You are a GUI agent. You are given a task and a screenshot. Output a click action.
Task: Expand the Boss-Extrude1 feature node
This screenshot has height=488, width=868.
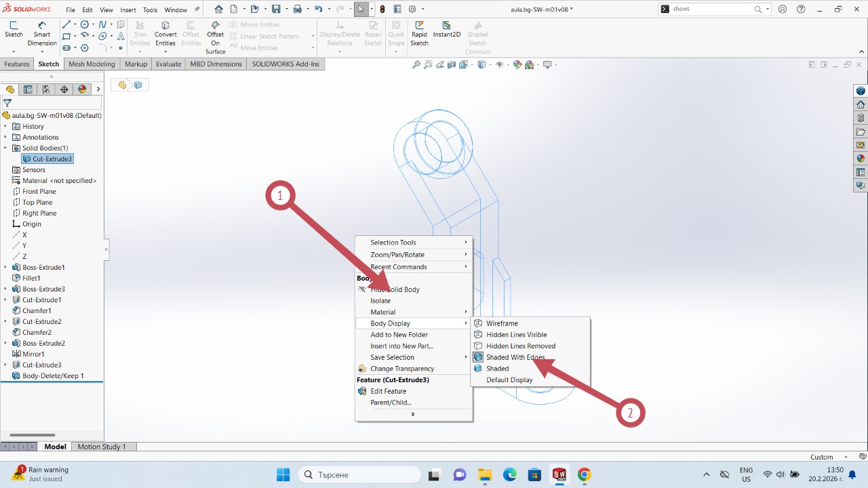coord(5,268)
